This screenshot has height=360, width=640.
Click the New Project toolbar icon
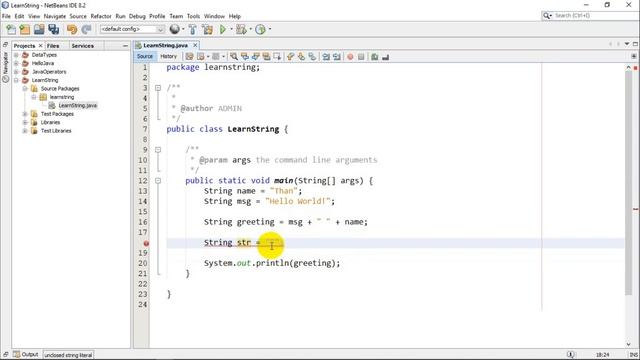(25, 29)
